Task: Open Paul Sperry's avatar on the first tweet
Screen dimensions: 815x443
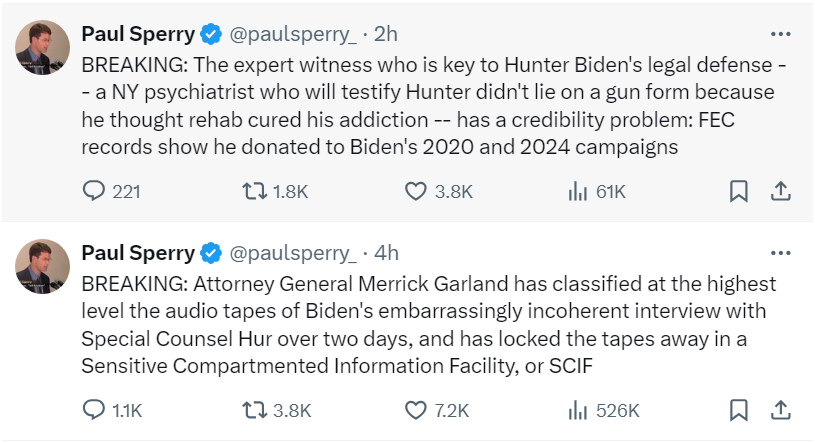Action: pyautogui.click(x=42, y=44)
